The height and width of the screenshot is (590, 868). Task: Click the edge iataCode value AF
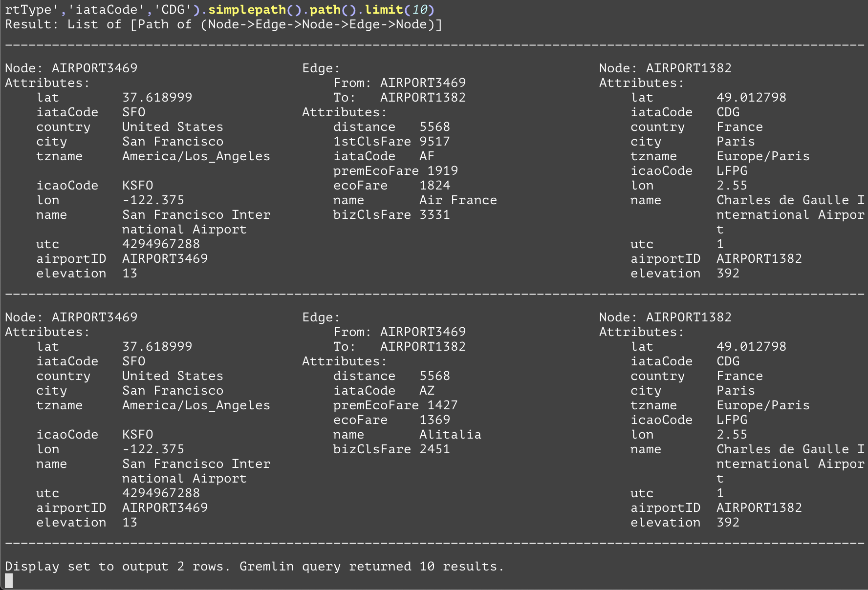click(427, 156)
